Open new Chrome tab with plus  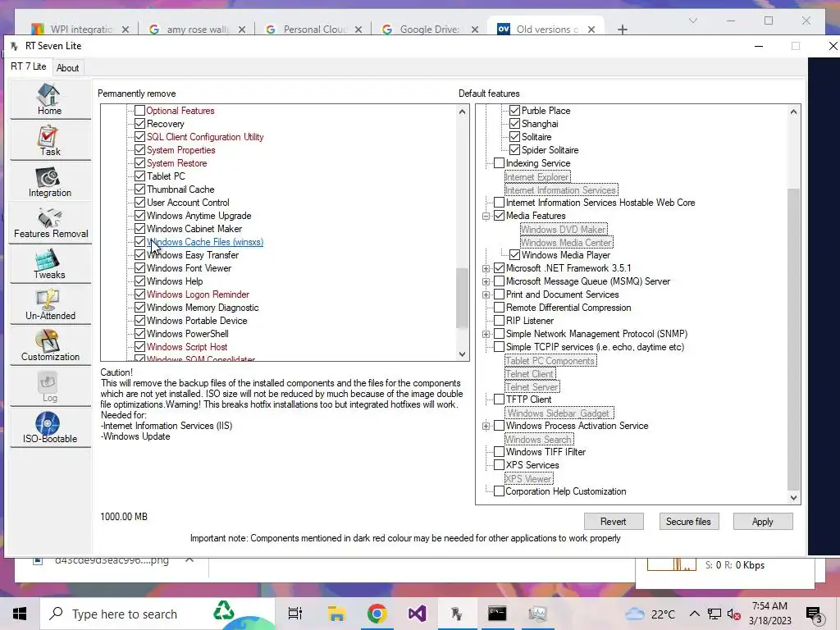[x=623, y=30]
